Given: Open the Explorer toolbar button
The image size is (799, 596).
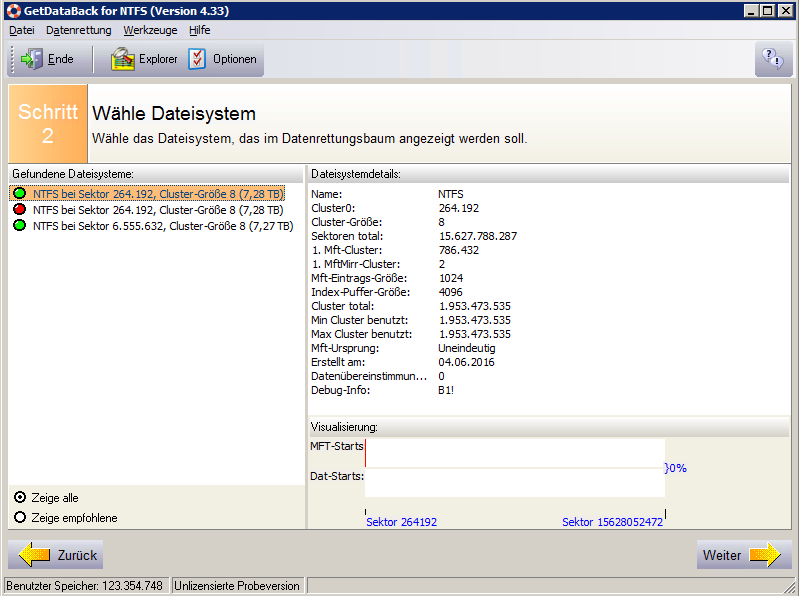Looking at the screenshot, I should (x=144, y=59).
